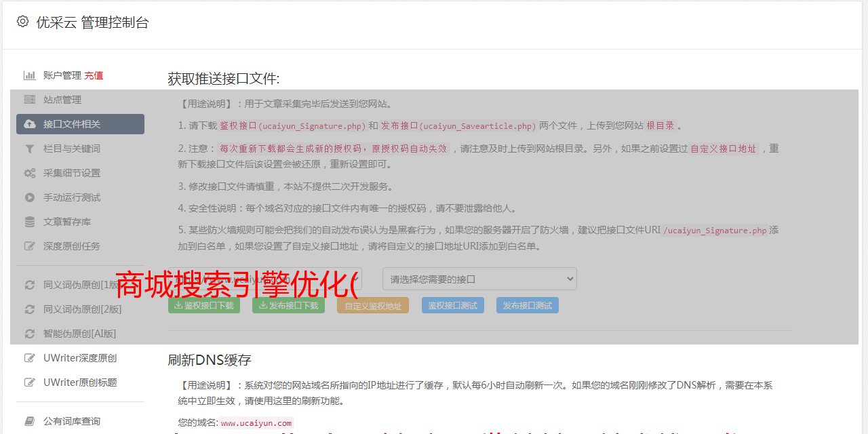Image resolution: width=868 pixels, height=434 pixels.
Task: Open UWriter原创标题 in the sidebar
Action: (80, 382)
